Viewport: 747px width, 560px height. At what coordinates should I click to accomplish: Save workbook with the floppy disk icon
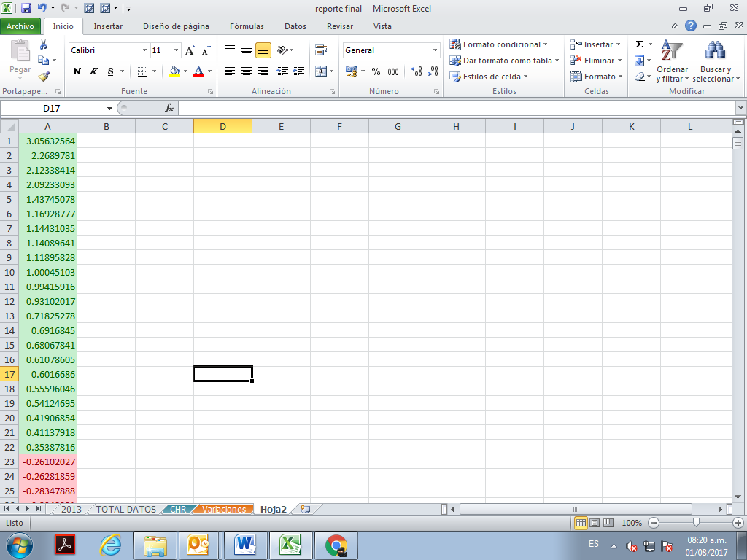(26, 8)
